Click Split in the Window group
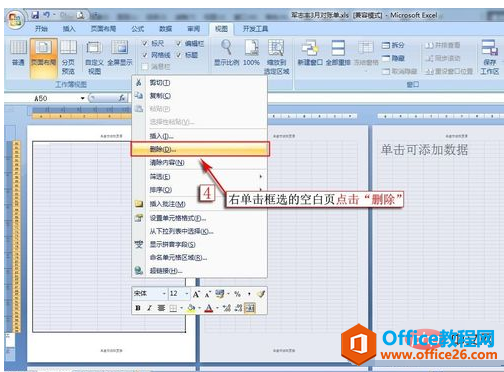Screen dimensions: 504x372 (x=393, y=45)
